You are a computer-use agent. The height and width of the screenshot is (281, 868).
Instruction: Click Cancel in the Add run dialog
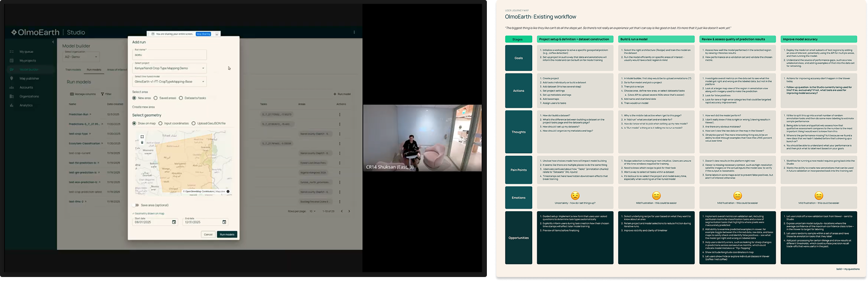[x=209, y=234]
